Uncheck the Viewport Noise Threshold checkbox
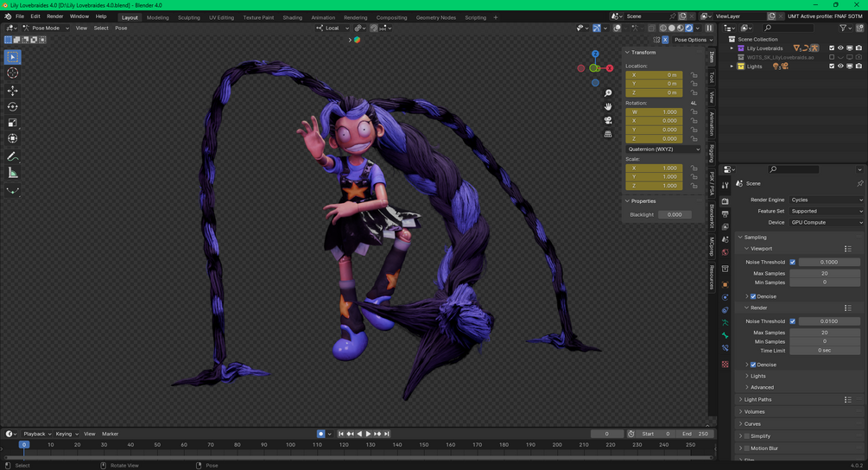868x470 pixels. coord(793,262)
